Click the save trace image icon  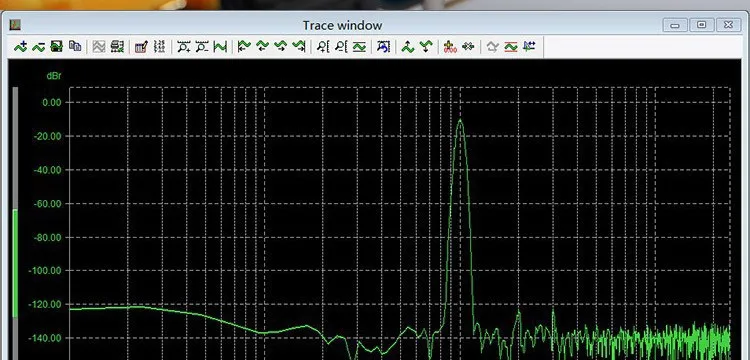click(x=57, y=46)
